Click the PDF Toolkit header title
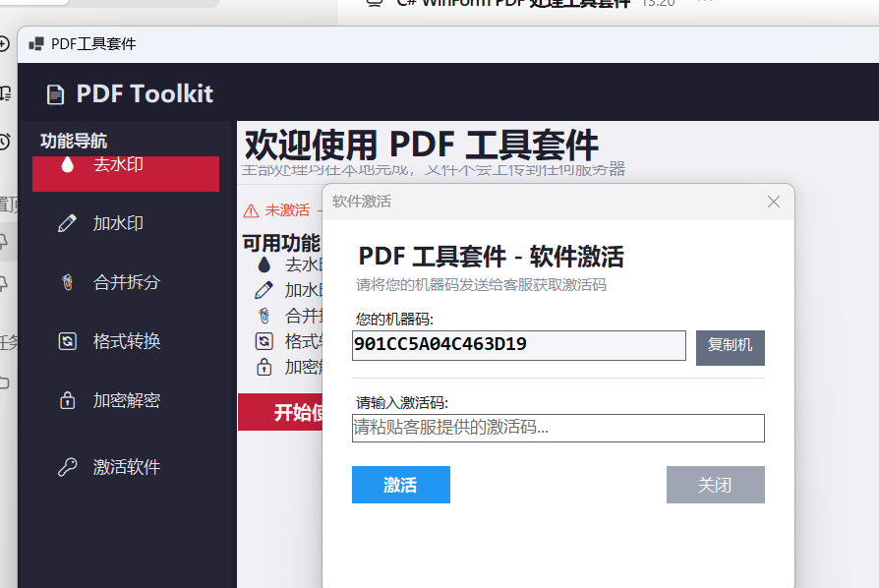This screenshot has height=588, width=879. pyautogui.click(x=145, y=93)
